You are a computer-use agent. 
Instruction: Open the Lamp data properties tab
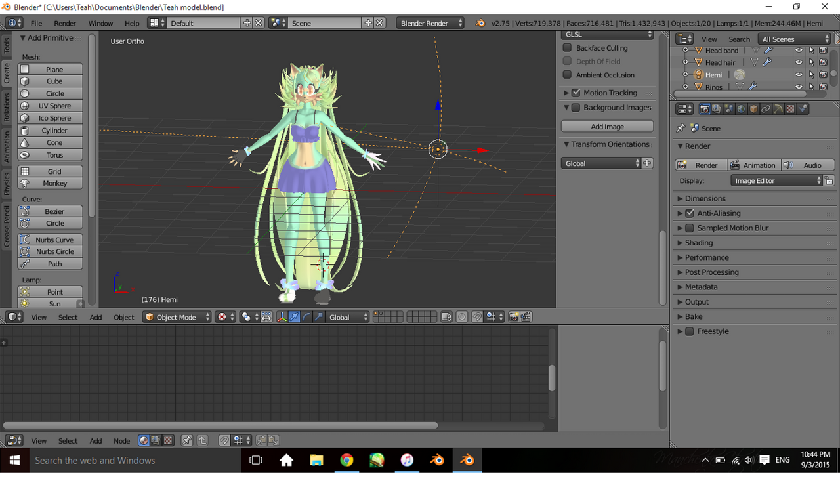click(x=778, y=109)
